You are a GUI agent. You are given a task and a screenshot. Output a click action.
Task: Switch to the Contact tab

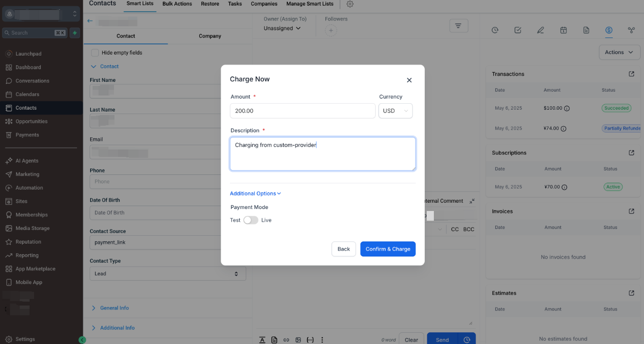pos(126,36)
